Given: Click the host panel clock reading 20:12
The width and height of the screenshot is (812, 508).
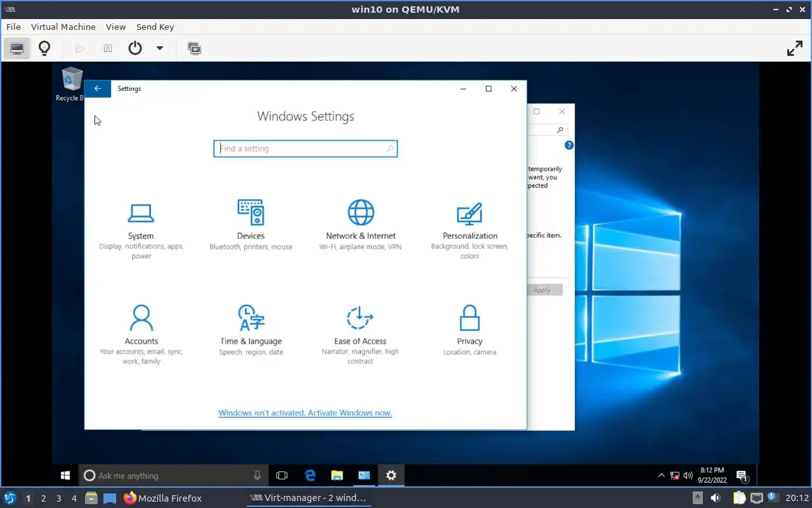Looking at the screenshot, I should (x=797, y=498).
